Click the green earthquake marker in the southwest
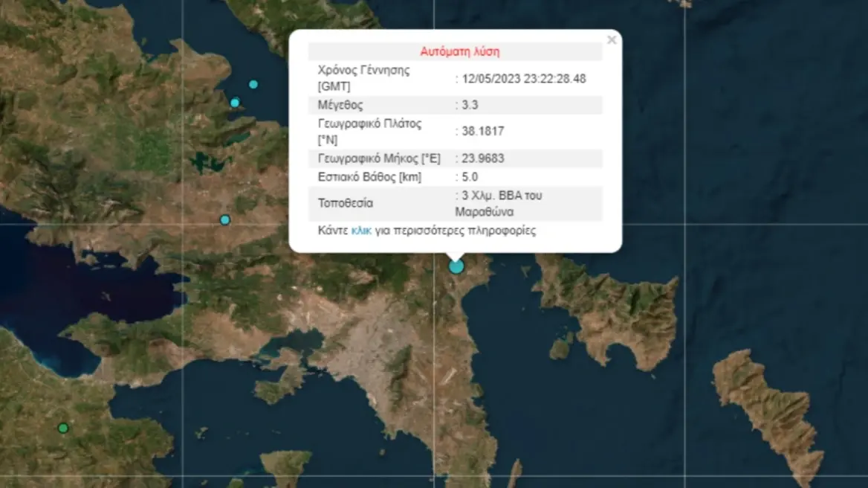 63,427
